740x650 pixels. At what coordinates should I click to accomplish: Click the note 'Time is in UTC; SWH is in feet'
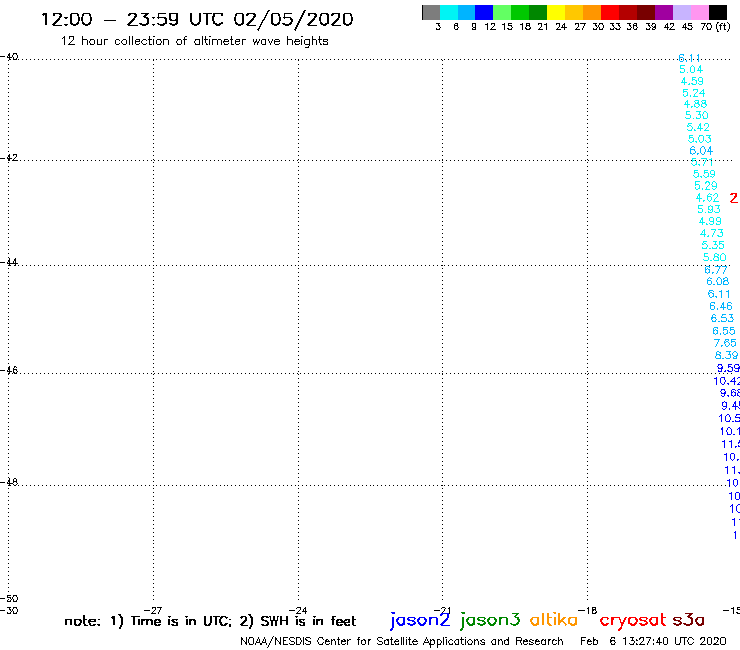click(x=210, y=621)
